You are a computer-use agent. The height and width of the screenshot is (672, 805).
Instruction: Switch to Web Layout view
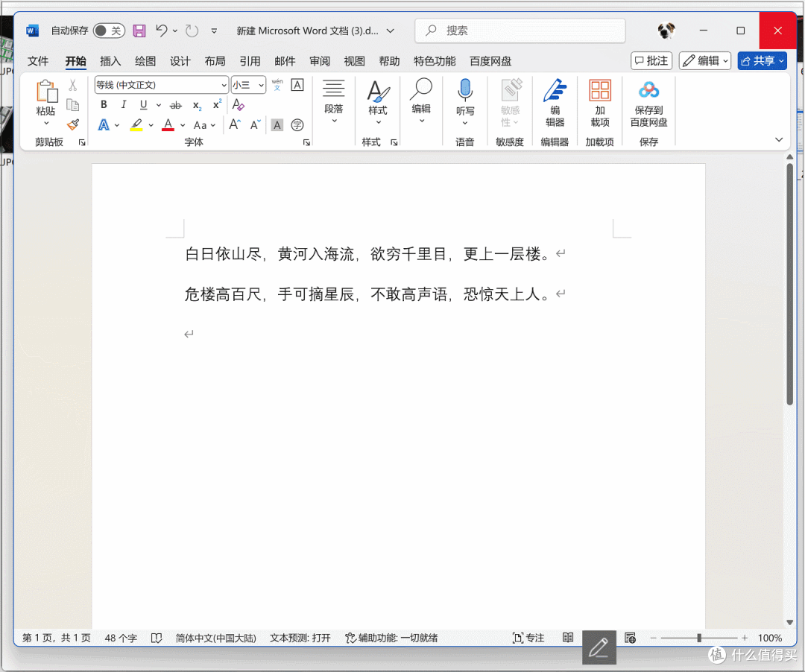631,638
